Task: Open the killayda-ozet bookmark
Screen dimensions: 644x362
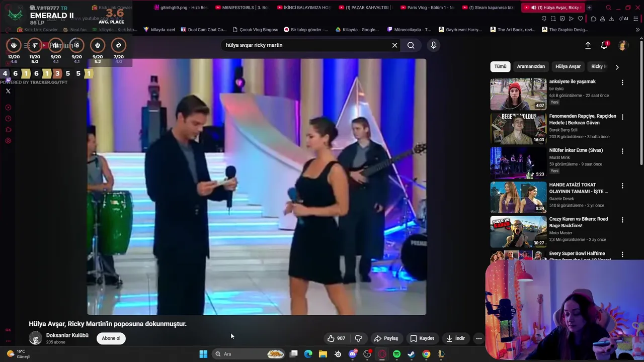Action: pyautogui.click(x=159, y=30)
